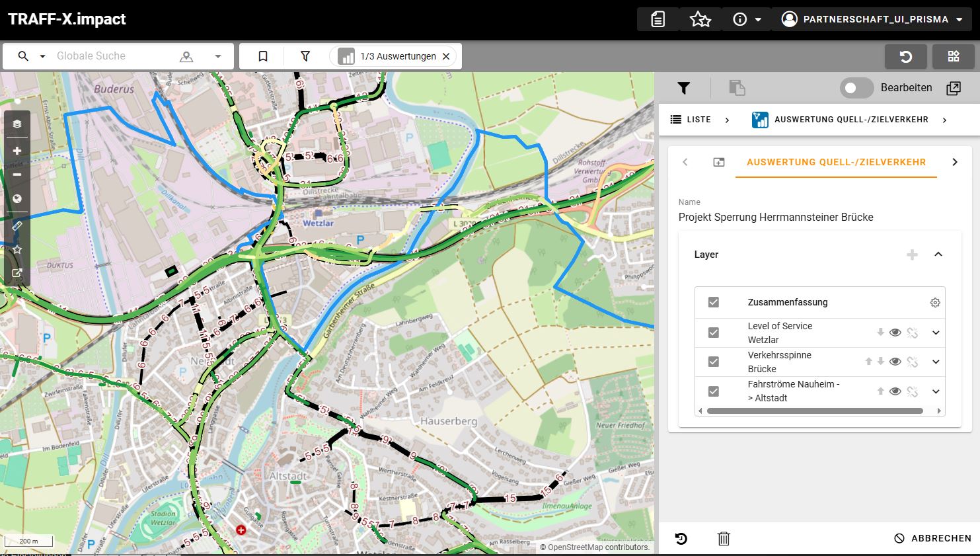Zoom in on the map
The width and height of the screenshot is (980, 556).
pos(17,151)
